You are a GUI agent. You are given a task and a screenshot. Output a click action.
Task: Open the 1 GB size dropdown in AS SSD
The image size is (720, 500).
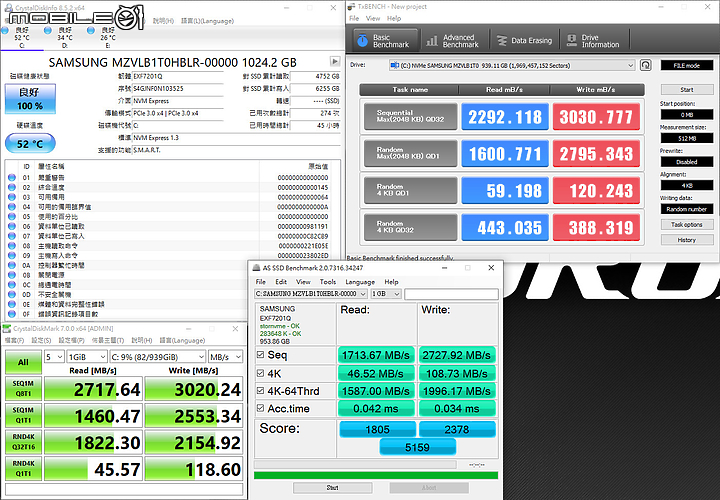[x=385, y=293]
